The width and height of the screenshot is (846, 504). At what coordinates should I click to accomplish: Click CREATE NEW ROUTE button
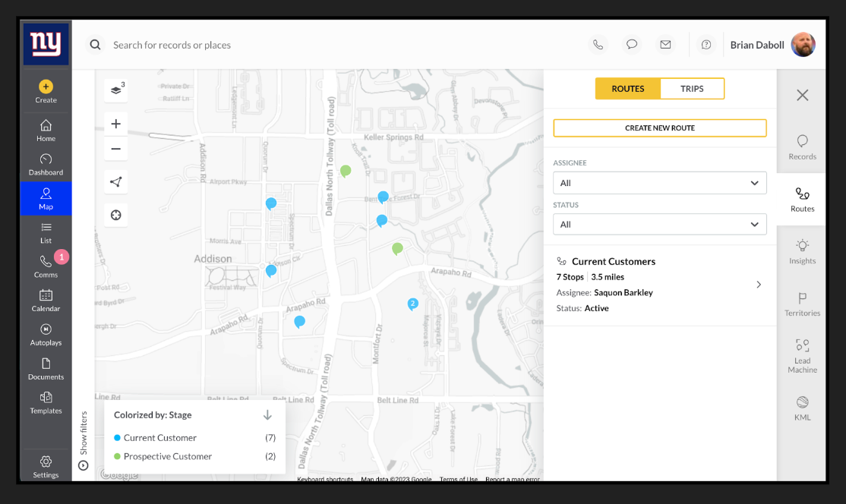click(x=660, y=128)
